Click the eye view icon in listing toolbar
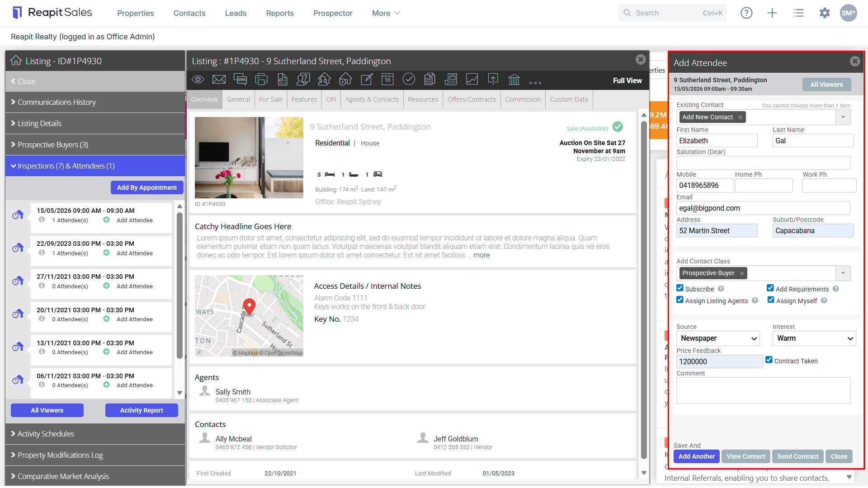Screen dimensions: 868x488 pos(198,80)
